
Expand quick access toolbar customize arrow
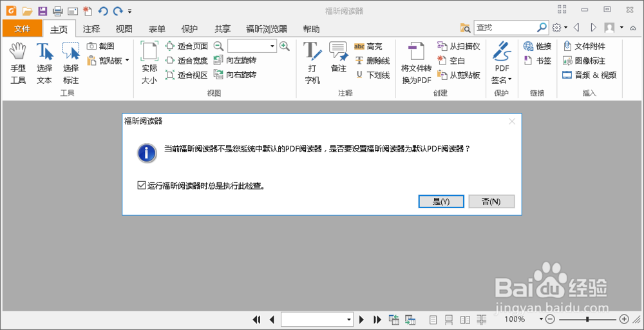130,11
